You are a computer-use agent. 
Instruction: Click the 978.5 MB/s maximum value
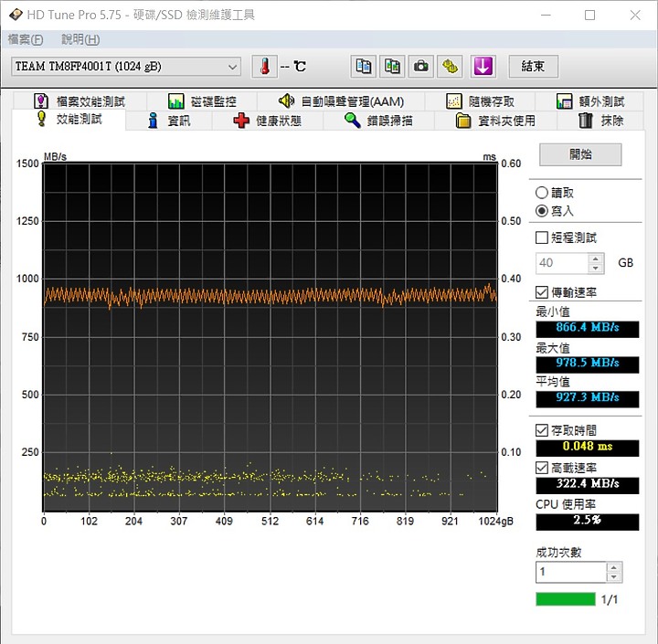(587, 363)
